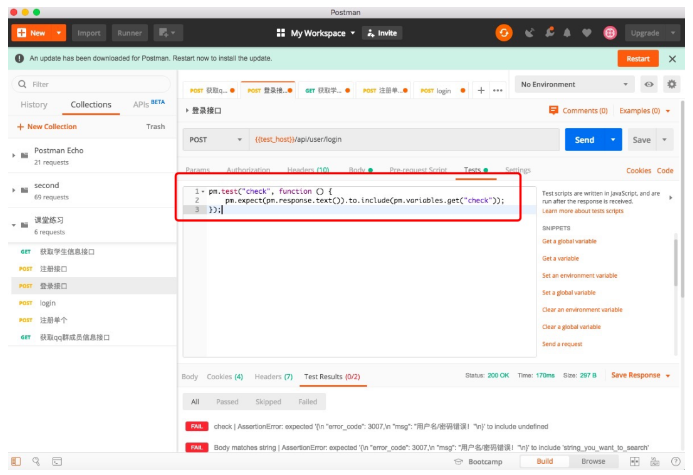Expand the Postman Echo collection
This screenshot has height=475, width=693.
pyautogui.click(x=14, y=155)
